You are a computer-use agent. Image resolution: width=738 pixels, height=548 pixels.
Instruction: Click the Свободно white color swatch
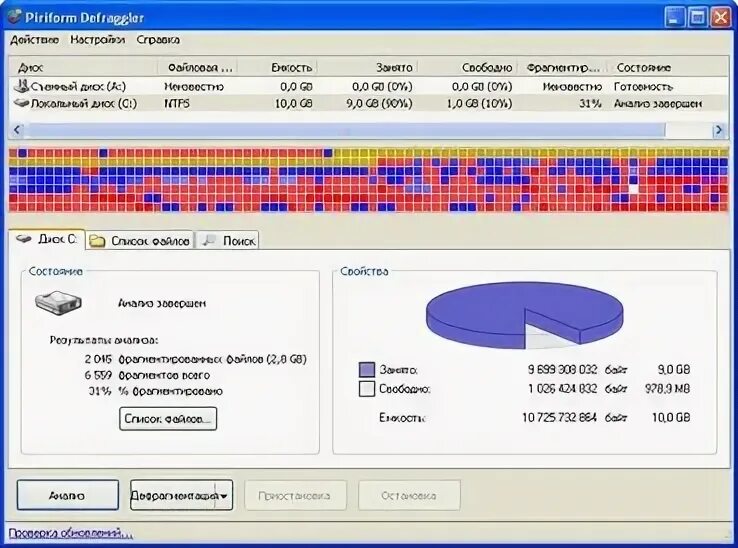point(367,389)
